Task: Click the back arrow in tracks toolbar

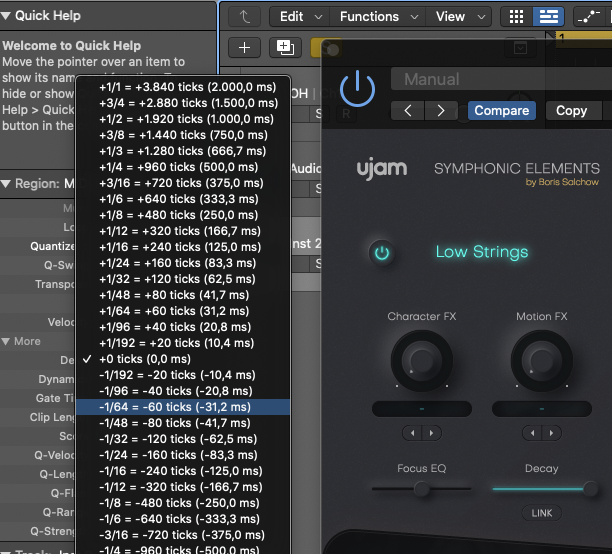Action: tap(244, 17)
